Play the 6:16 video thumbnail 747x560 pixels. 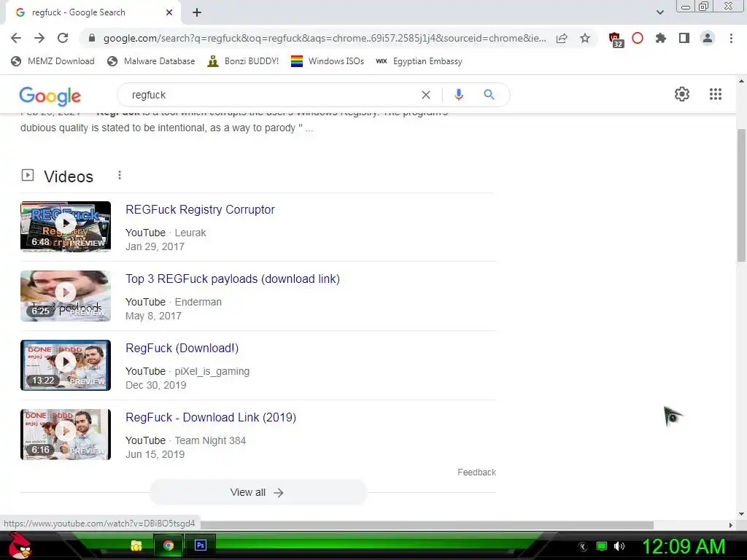point(66,435)
